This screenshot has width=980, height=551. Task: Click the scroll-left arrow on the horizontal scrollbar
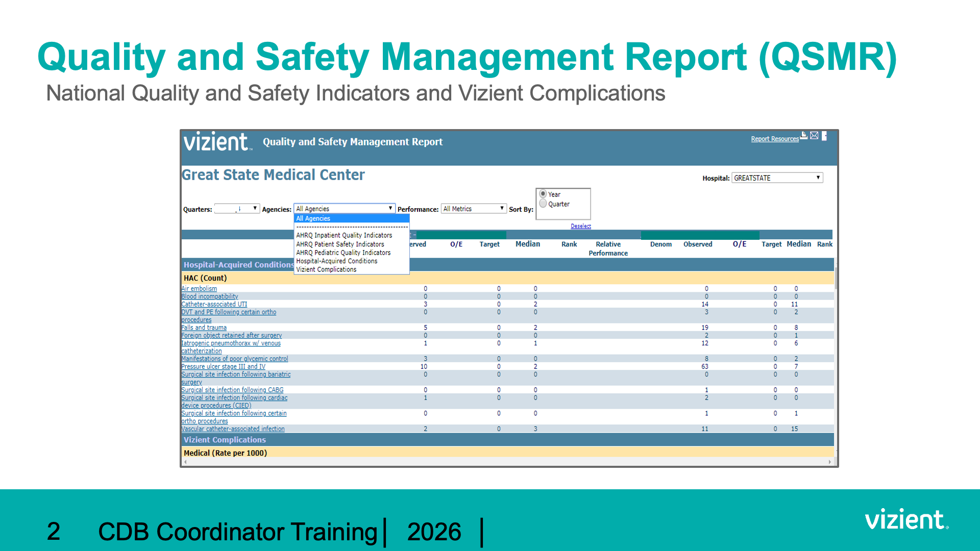click(185, 462)
